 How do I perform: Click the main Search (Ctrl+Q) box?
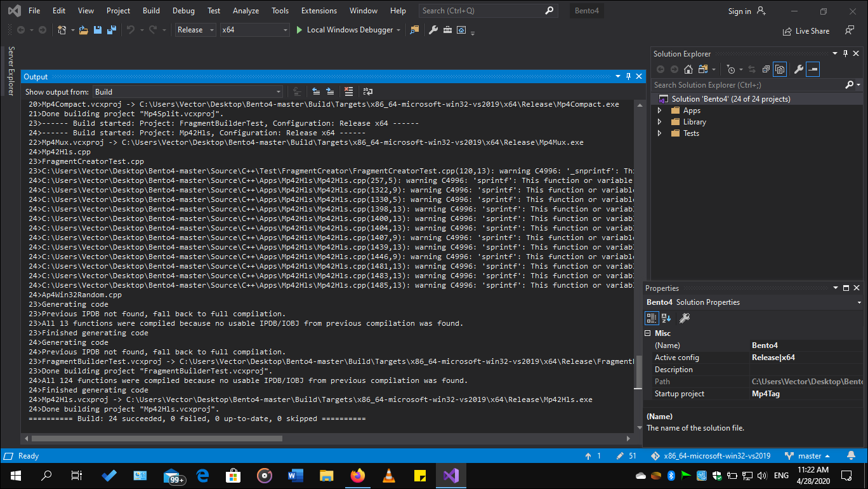[487, 11]
